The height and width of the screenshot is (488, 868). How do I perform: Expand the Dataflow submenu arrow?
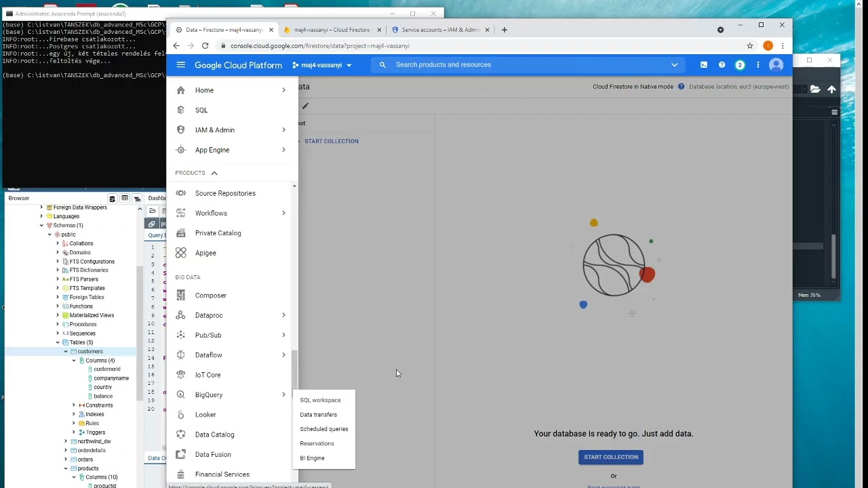(283, 355)
